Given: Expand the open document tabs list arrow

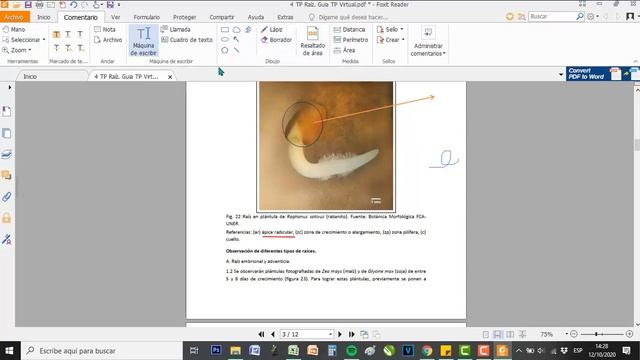Looking at the screenshot, I should pos(561,75).
